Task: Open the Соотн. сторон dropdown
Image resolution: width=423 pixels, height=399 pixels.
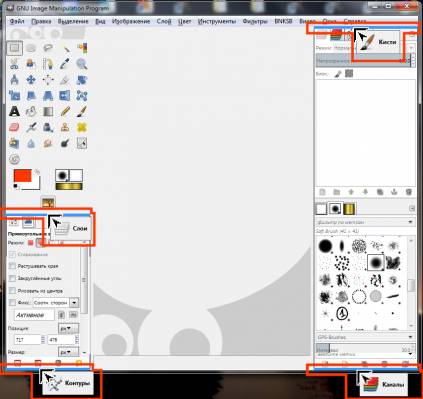Action: (56, 303)
